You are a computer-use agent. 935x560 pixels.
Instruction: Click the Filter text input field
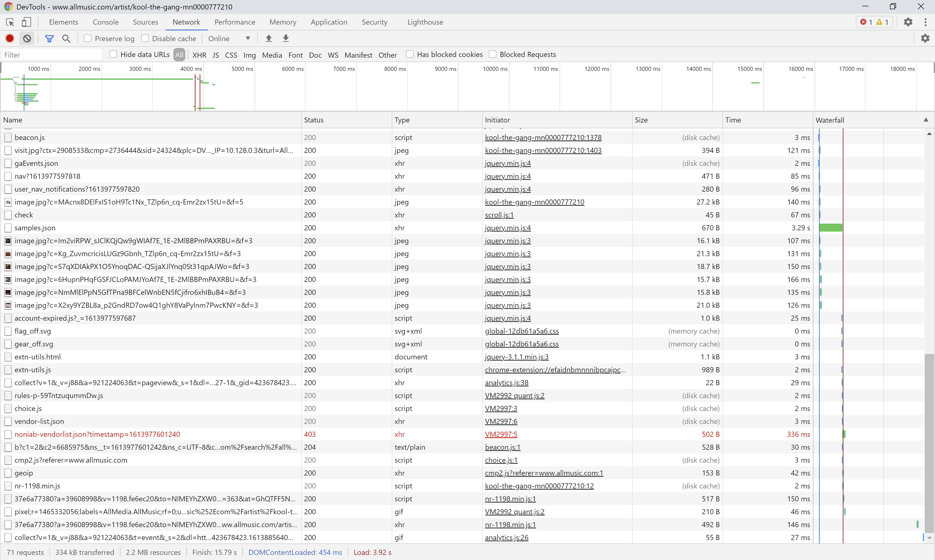(52, 55)
